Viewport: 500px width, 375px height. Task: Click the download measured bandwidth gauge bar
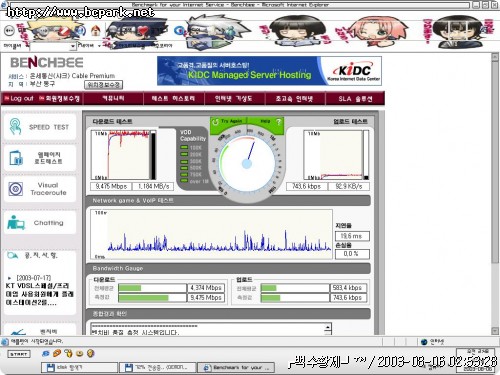(x=152, y=298)
